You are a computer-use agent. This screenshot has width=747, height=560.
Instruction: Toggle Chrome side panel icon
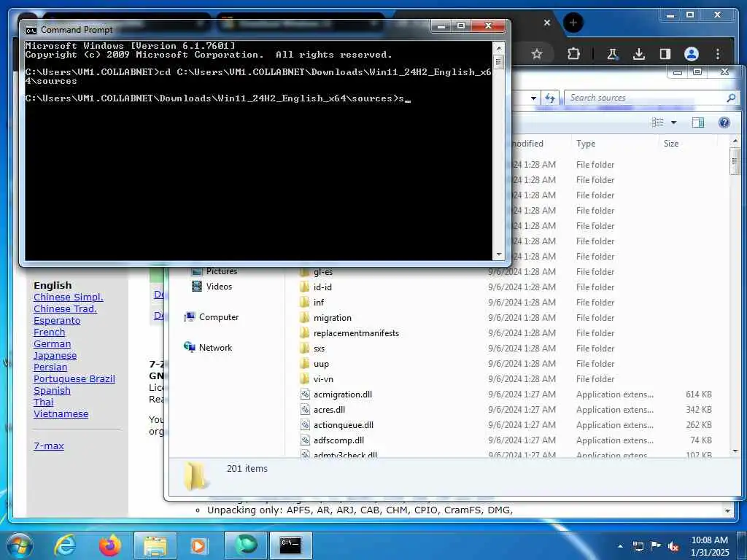(665, 54)
